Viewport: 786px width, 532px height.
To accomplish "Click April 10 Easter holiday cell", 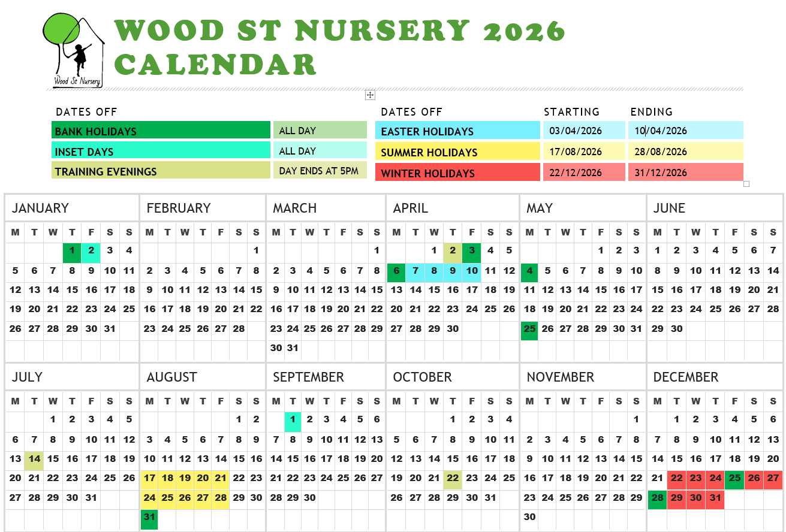I will coord(472,273).
